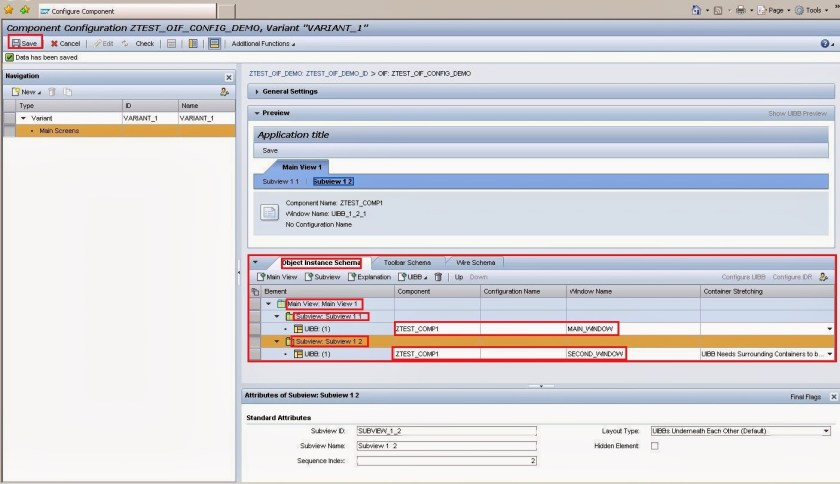The image size is (840, 484).
Task: Click the Subview Name input field
Action: coord(446,446)
